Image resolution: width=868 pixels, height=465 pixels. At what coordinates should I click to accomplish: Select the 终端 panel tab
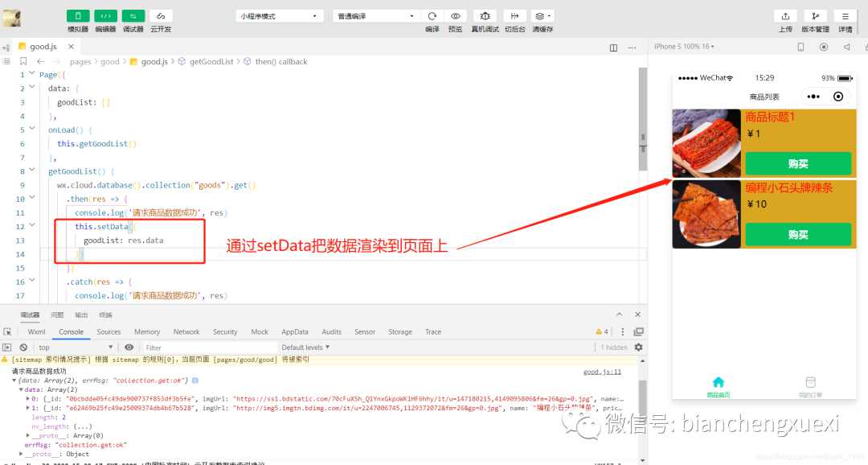tap(106, 315)
